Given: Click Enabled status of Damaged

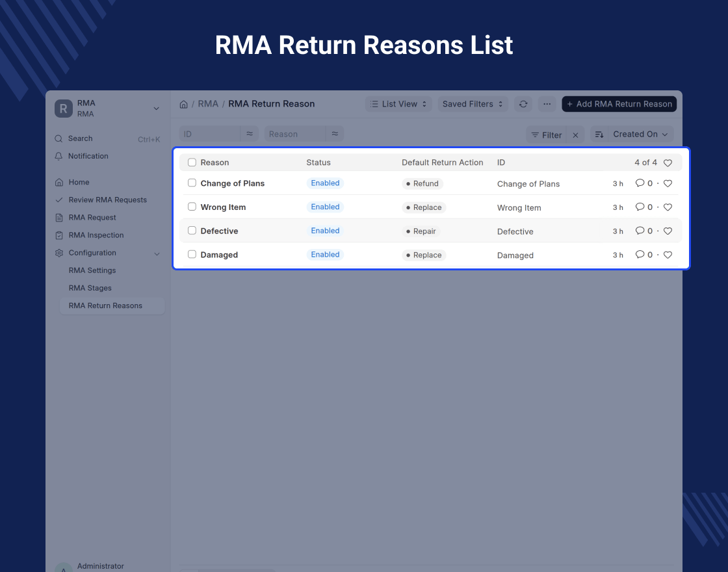Looking at the screenshot, I should click(x=325, y=254).
